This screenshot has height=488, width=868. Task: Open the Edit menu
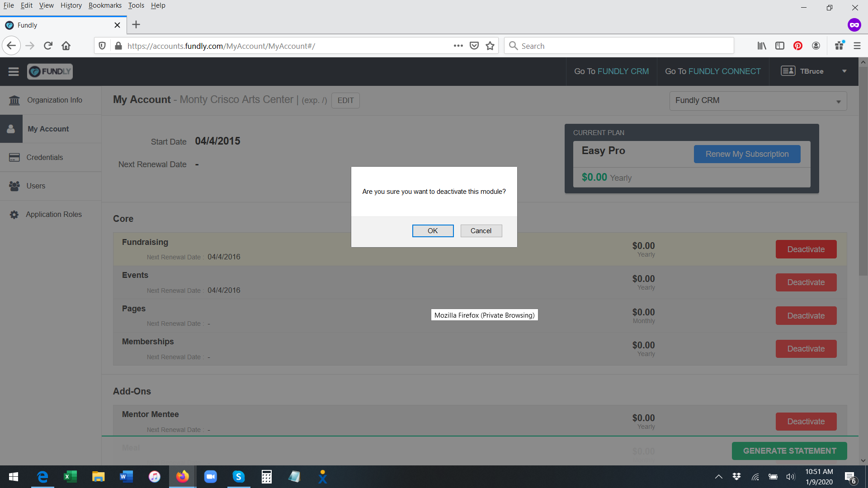pyautogui.click(x=27, y=5)
